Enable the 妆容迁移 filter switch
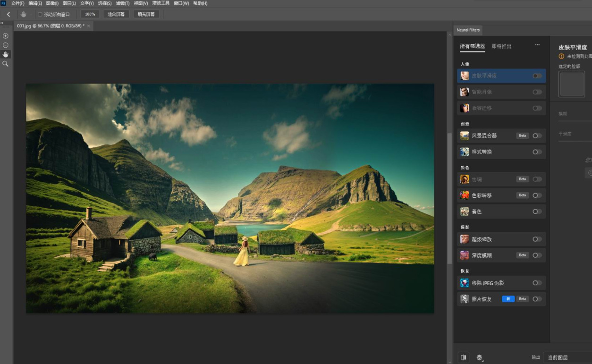This screenshot has height=364, width=592. click(537, 108)
